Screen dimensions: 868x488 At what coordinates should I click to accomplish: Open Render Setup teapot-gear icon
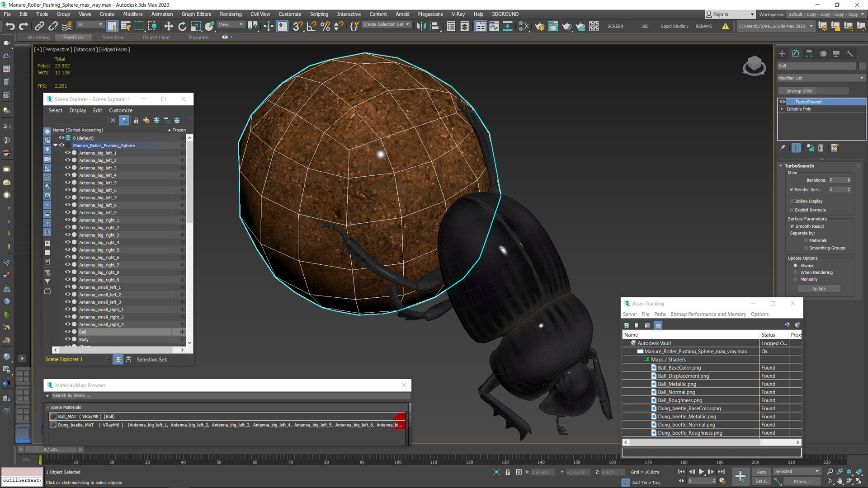539,26
